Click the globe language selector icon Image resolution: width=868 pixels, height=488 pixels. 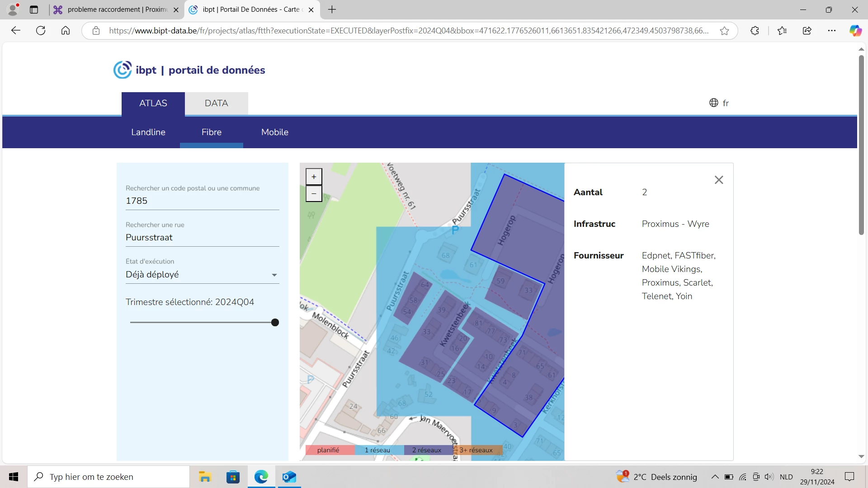tap(713, 103)
